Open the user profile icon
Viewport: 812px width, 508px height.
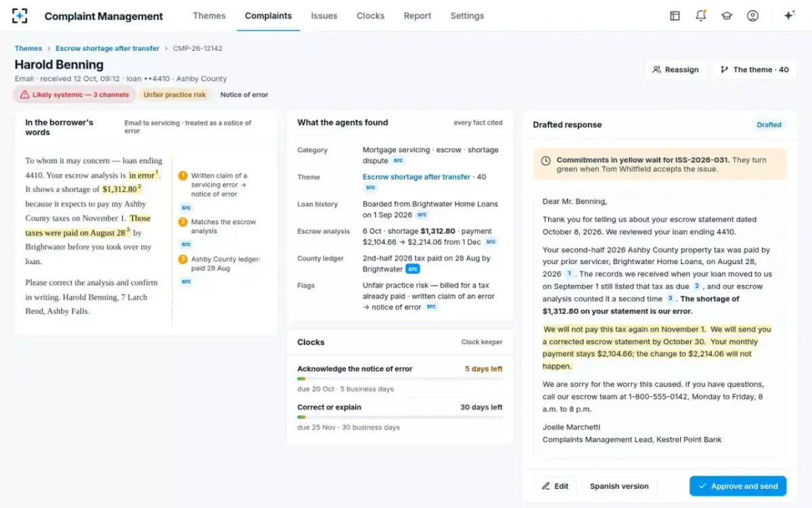point(752,16)
